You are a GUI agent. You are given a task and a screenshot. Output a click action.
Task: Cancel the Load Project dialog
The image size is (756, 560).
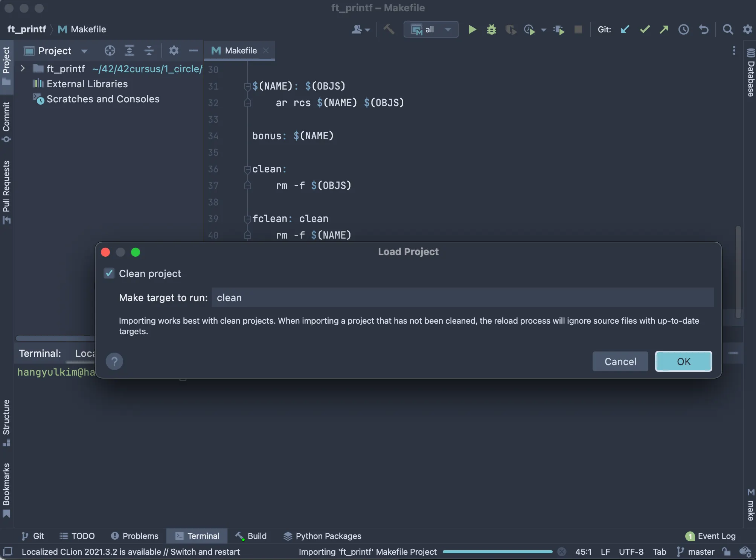click(620, 361)
